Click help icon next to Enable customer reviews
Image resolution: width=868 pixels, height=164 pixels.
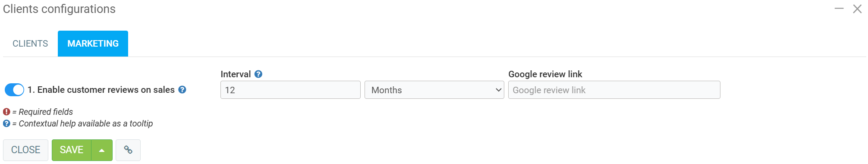182,90
